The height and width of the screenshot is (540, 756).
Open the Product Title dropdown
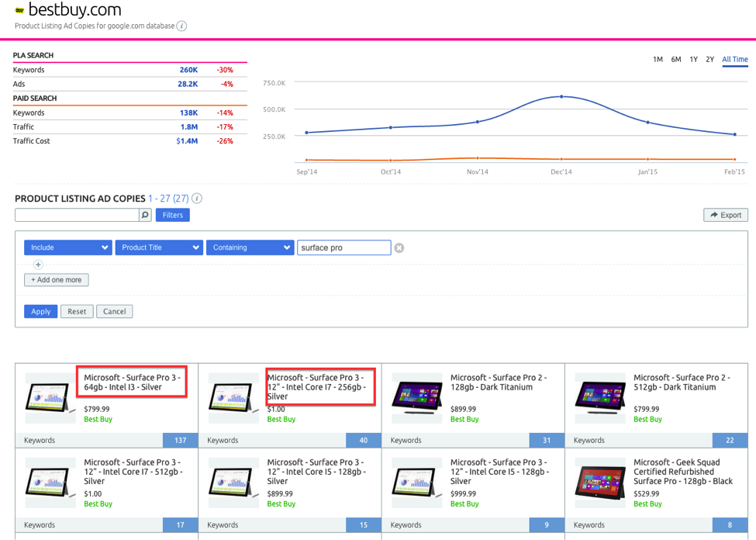(159, 247)
